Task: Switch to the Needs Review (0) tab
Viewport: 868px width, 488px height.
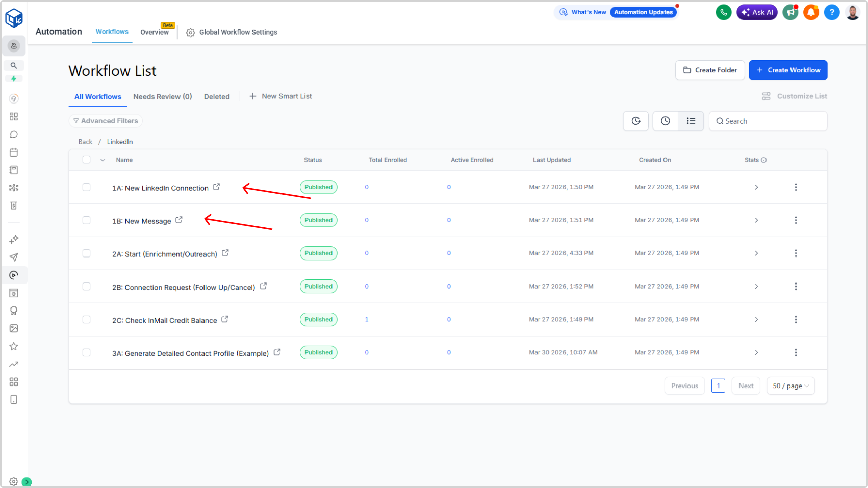Action: pyautogui.click(x=163, y=97)
